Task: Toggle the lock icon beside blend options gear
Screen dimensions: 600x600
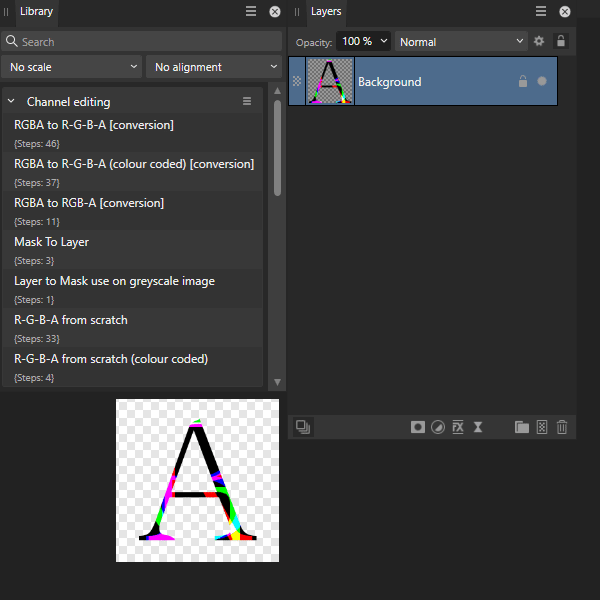Action: pos(561,41)
